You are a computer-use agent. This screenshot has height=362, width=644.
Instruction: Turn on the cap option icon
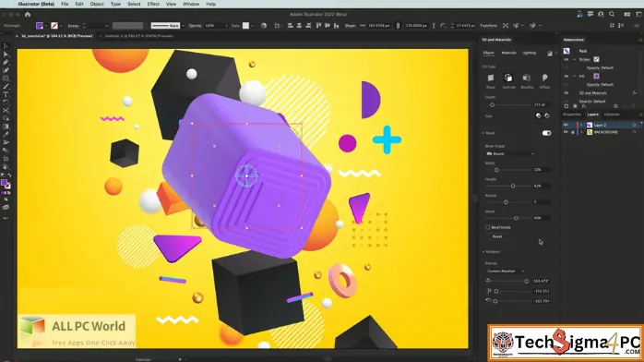point(539,115)
